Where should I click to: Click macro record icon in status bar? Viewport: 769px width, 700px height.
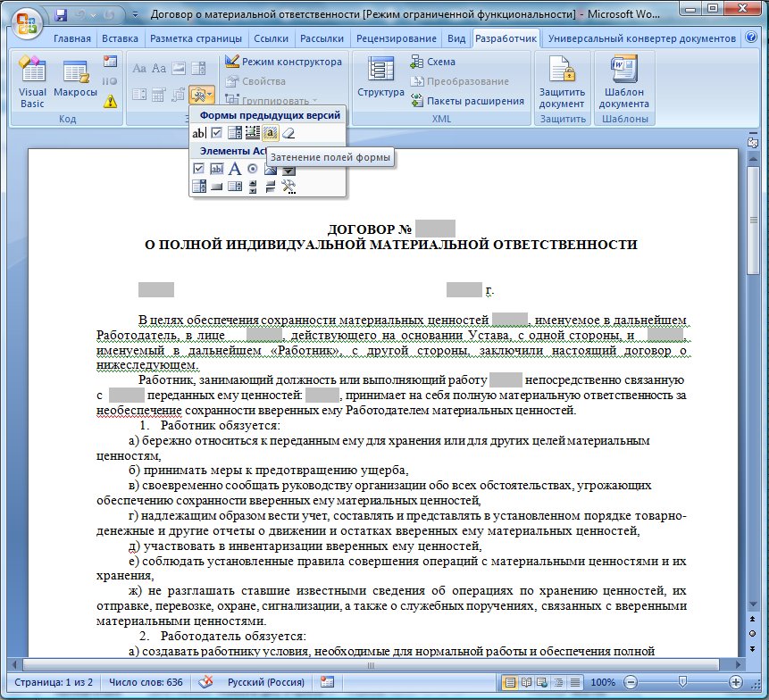click(327, 681)
